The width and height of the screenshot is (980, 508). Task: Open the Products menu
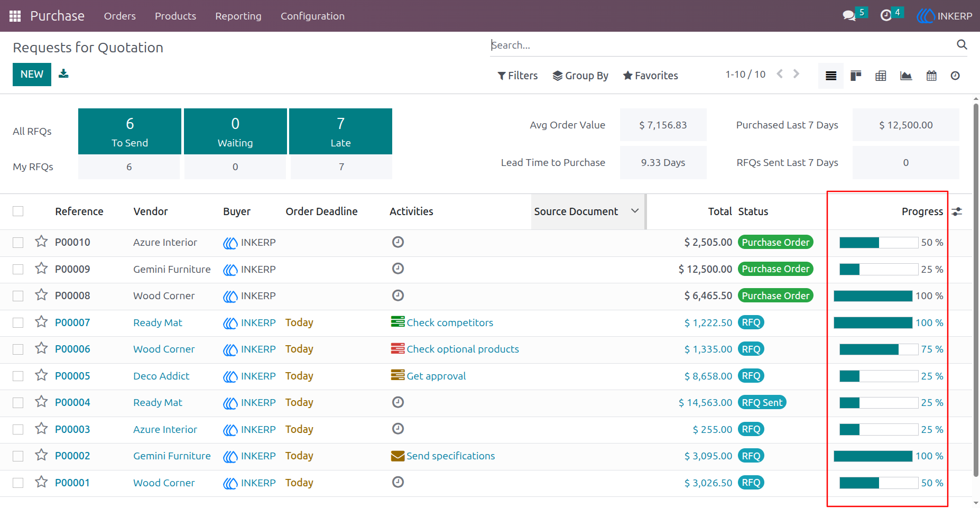tap(175, 16)
